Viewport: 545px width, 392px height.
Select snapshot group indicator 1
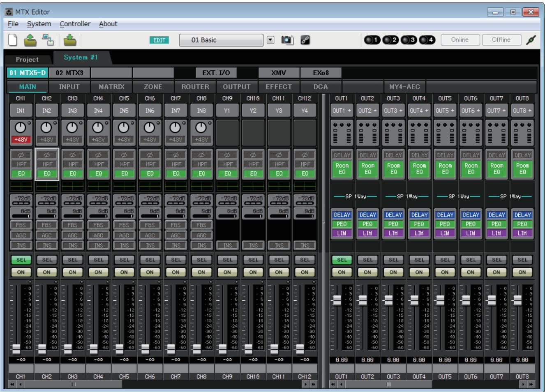(372, 40)
